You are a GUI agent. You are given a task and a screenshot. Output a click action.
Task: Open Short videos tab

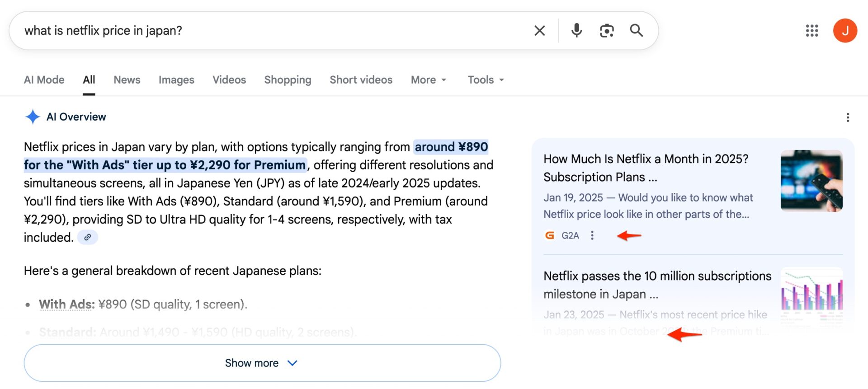click(361, 80)
